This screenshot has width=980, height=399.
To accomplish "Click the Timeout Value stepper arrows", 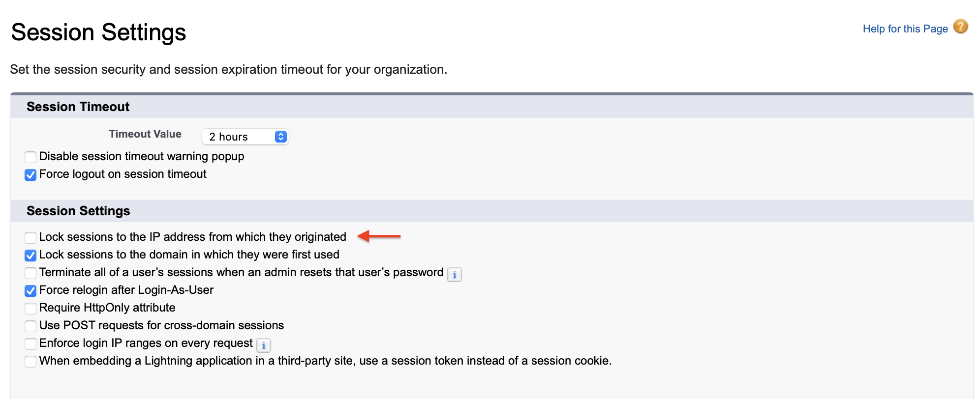I will (280, 137).
